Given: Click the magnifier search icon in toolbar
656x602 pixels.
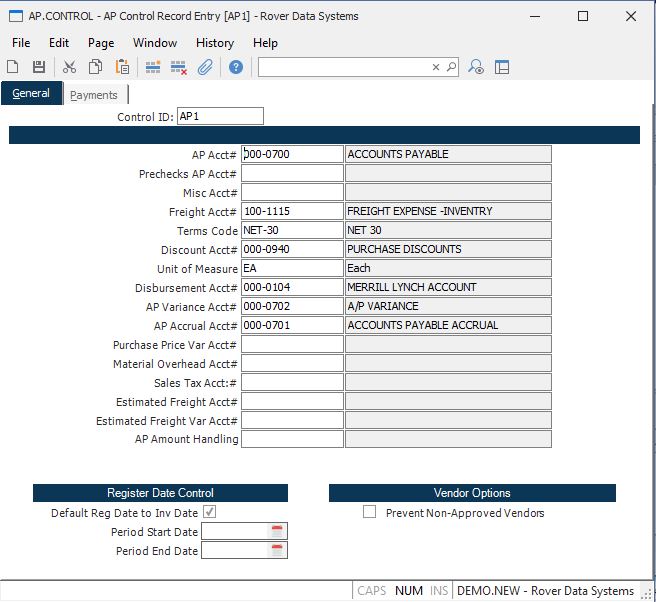Looking at the screenshot, I should [x=451, y=67].
